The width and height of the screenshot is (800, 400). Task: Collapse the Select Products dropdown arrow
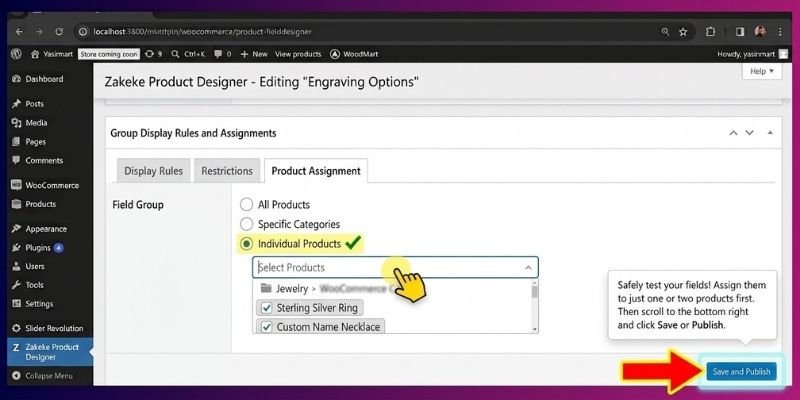coord(528,267)
